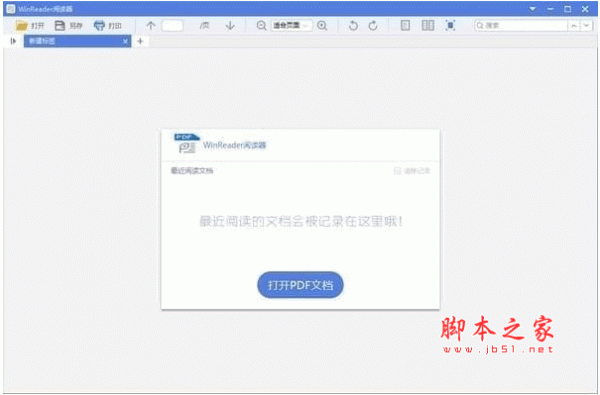Rotate page clockwise
600x395 pixels.
point(373,26)
